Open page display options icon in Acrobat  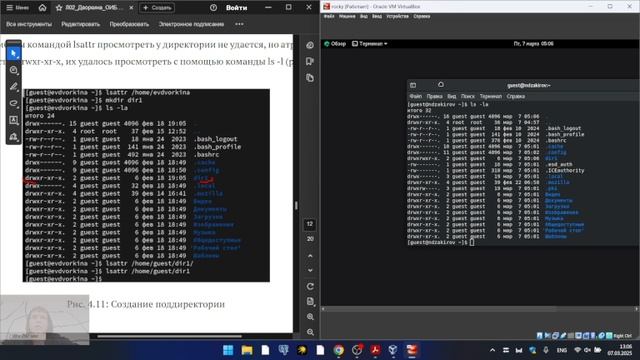pyautogui.click(x=310, y=301)
